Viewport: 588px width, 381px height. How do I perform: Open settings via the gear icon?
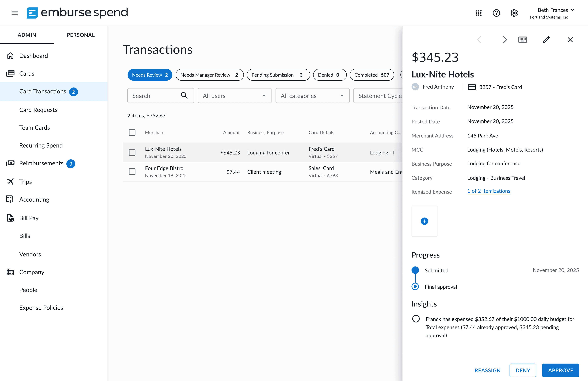(x=514, y=13)
